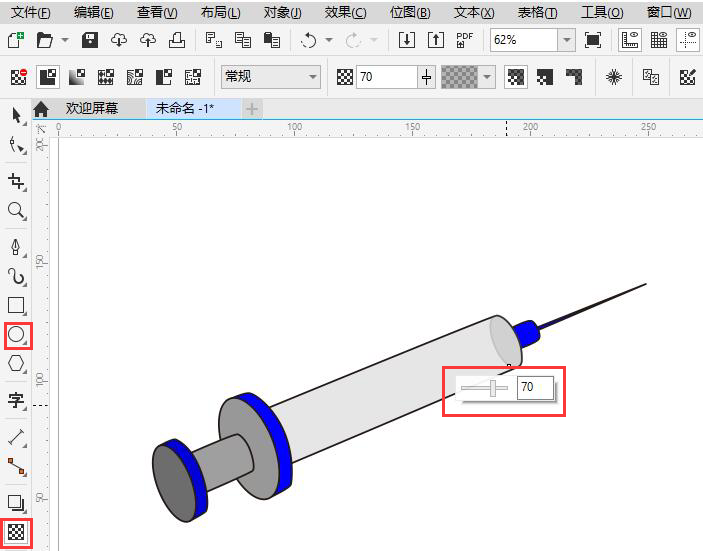Viewport: 703px width, 551px height.
Task: Open the 布局 menu
Action: click(x=221, y=13)
